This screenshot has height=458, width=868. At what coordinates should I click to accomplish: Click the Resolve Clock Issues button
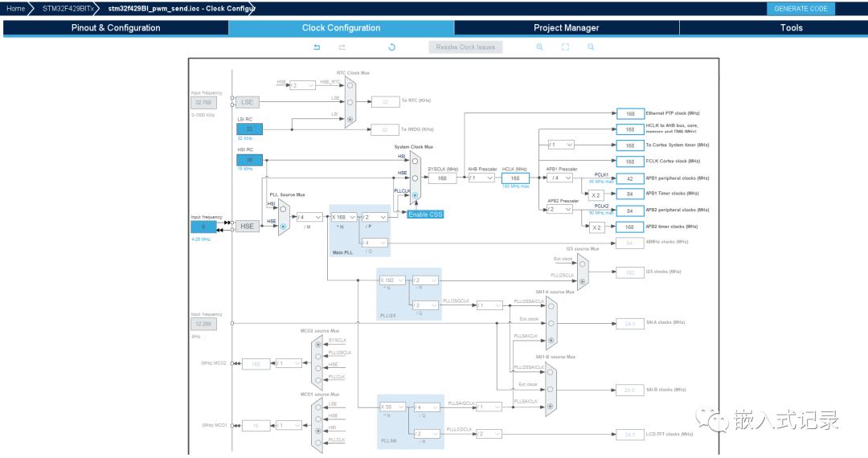click(465, 47)
